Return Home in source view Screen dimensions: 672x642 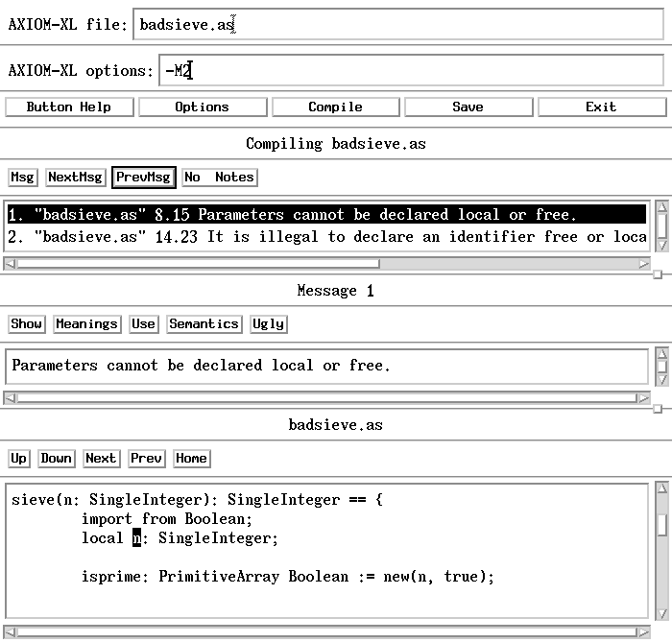pyautogui.click(x=192, y=459)
